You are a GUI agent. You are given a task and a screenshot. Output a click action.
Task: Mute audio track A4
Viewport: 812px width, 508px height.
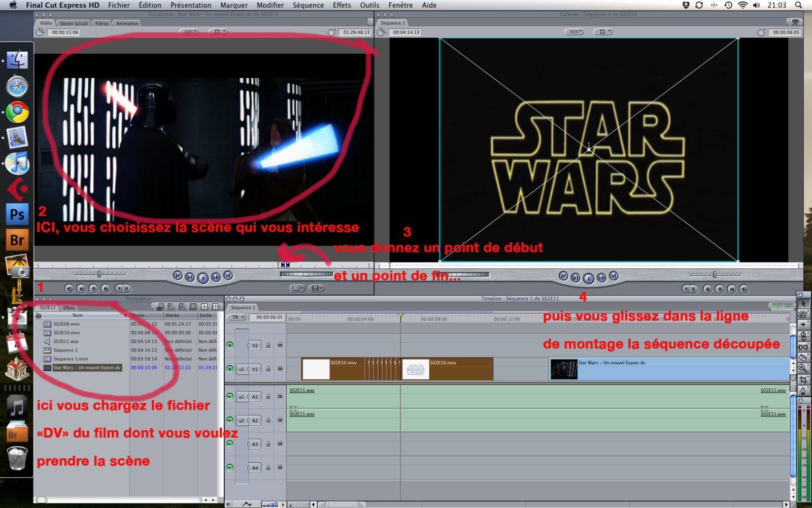point(230,467)
